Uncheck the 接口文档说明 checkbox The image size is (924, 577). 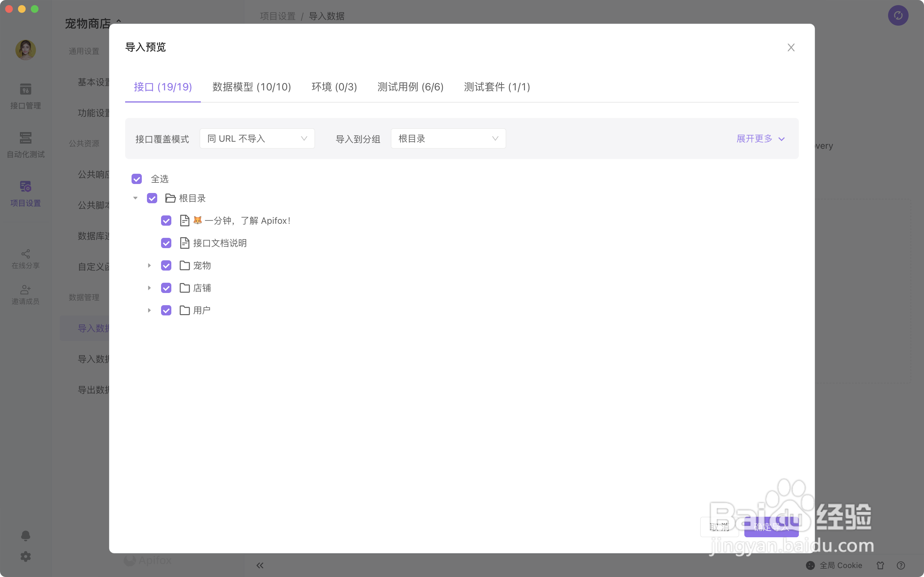click(x=166, y=243)
